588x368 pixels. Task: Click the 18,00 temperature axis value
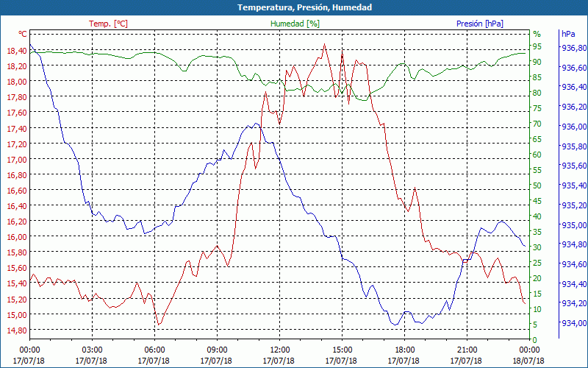[x=16, y=82]
